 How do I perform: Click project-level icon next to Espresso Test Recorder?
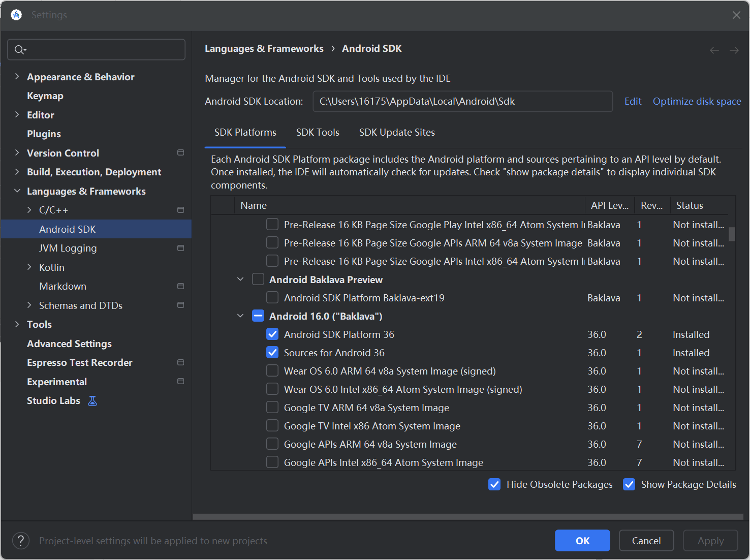(180, 362)
